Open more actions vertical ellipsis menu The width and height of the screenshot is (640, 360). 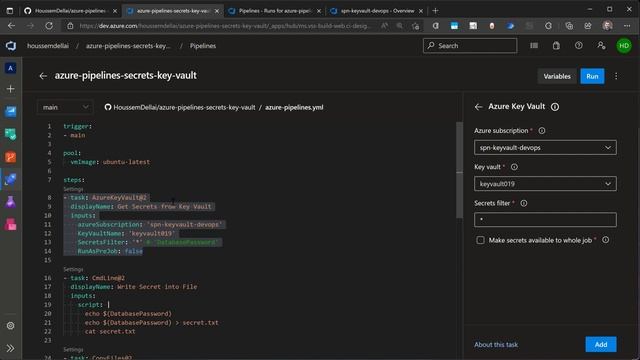pyautogui.click(x=616, y=76)
